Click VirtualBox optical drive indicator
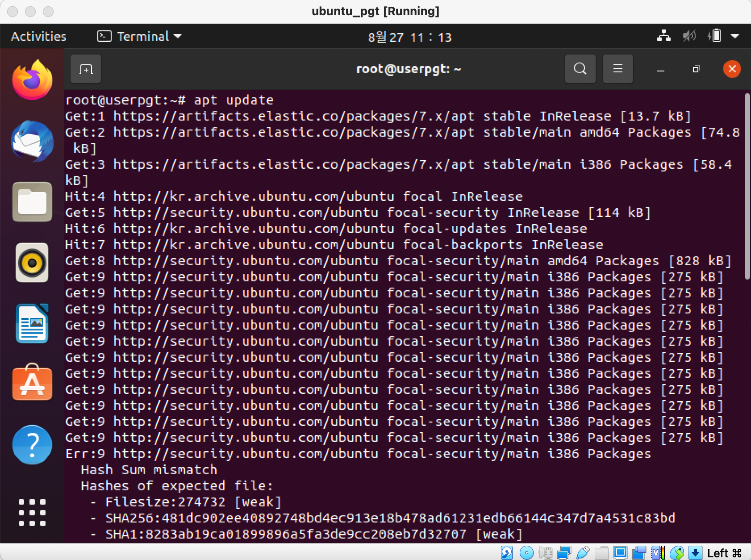 pos(526,553)
